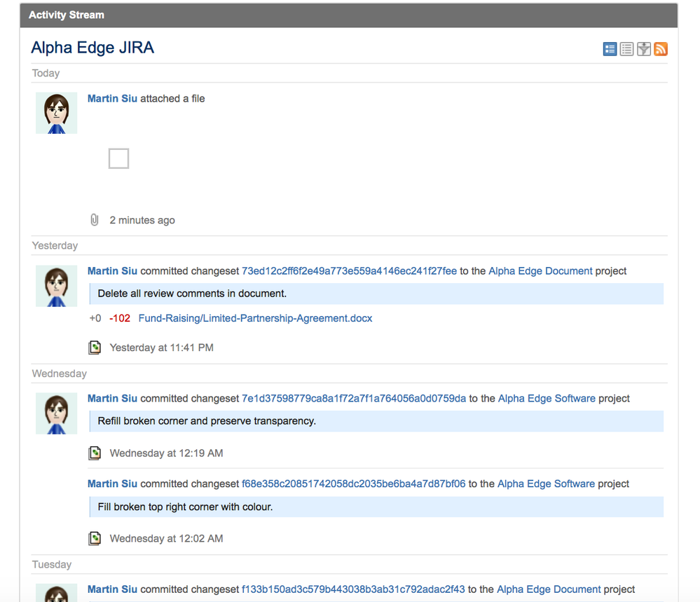Image resolution: width=700 pixels, height=602 pixels.
Task: Click Martin Siu's avatar thumbnail
Action: pyautogui.click(x=56, y=113)
